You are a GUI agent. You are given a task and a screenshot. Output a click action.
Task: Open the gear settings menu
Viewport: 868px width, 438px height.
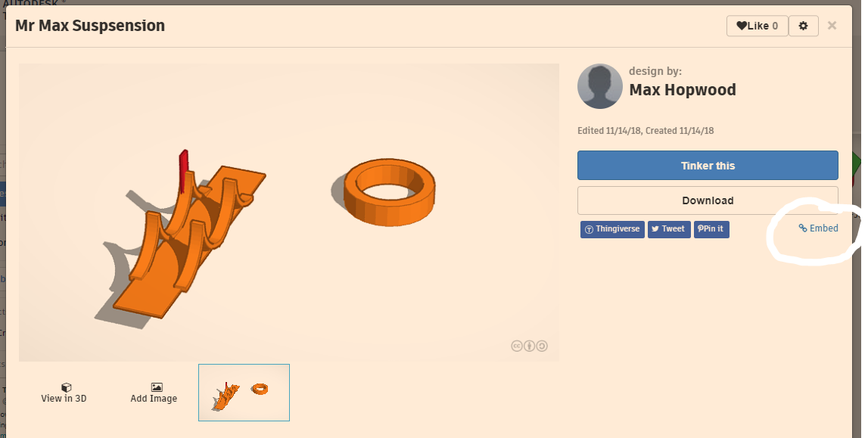tap(803, 26)
